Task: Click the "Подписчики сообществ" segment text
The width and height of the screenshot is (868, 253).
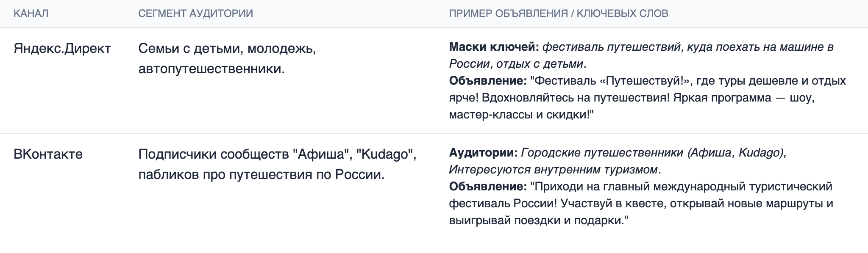Action: 213,154
